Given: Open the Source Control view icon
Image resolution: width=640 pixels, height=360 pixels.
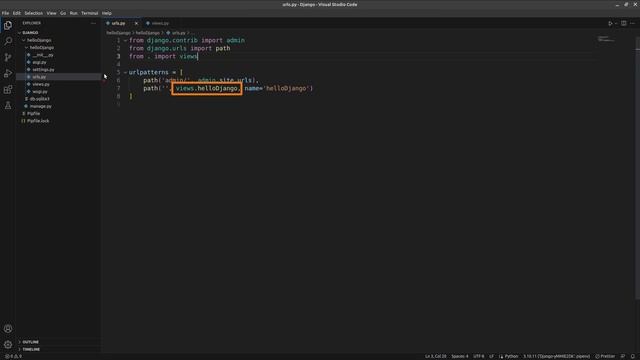Looking at the screenshot, I should click(8, 57).
